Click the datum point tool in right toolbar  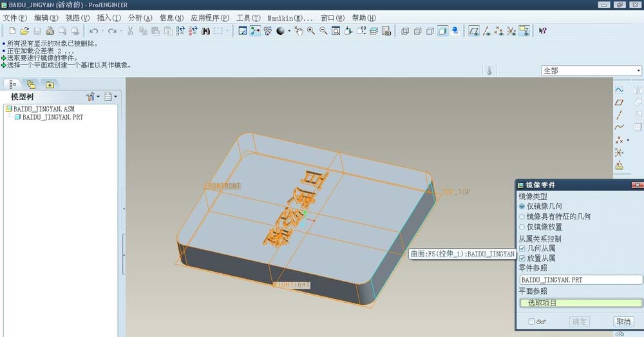(619, 140)
